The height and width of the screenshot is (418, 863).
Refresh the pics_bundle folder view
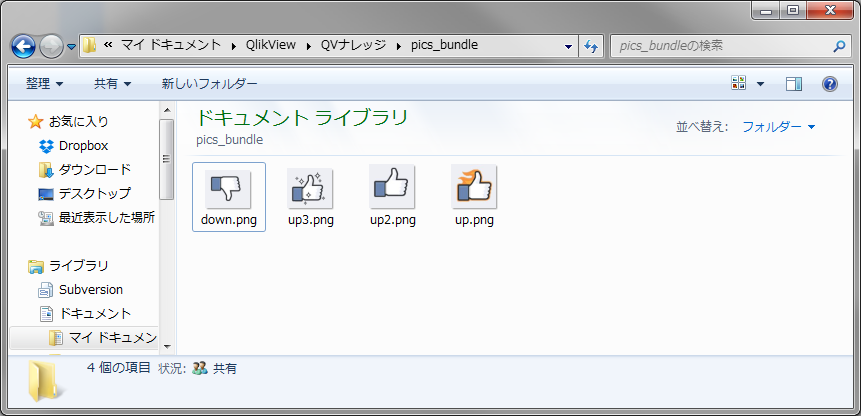tap(591, 46)
